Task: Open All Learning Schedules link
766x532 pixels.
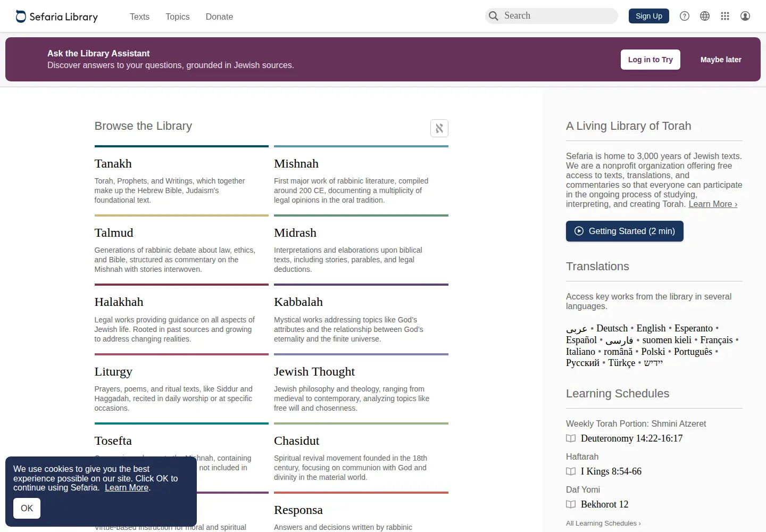Action: [x=603, y=523]
